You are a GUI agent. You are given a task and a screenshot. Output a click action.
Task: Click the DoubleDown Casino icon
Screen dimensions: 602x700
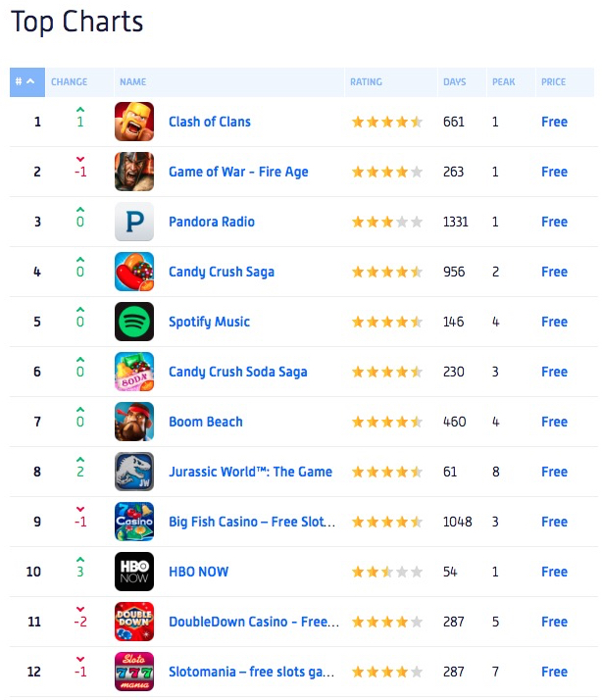134,622
